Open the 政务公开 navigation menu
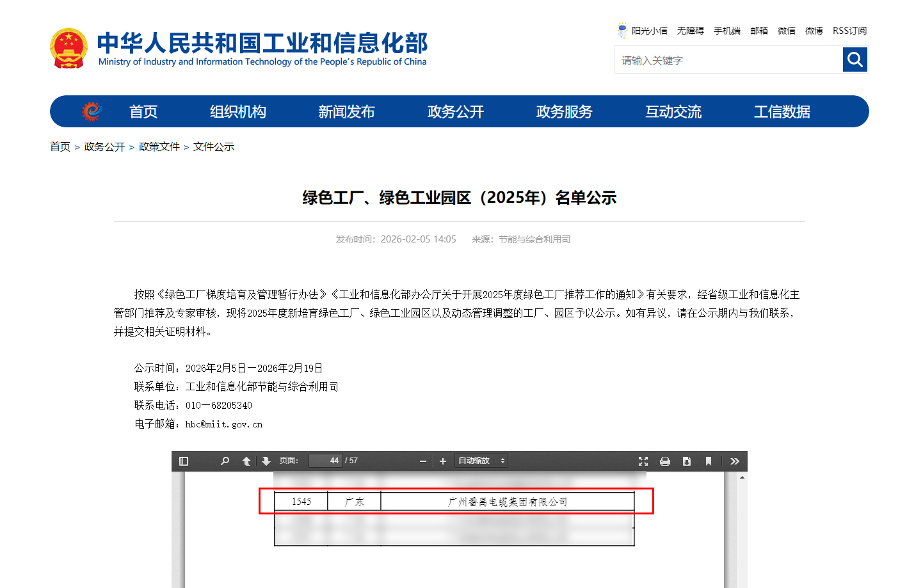The height and width of the screenshot is (588, 907). pos(455,112)
